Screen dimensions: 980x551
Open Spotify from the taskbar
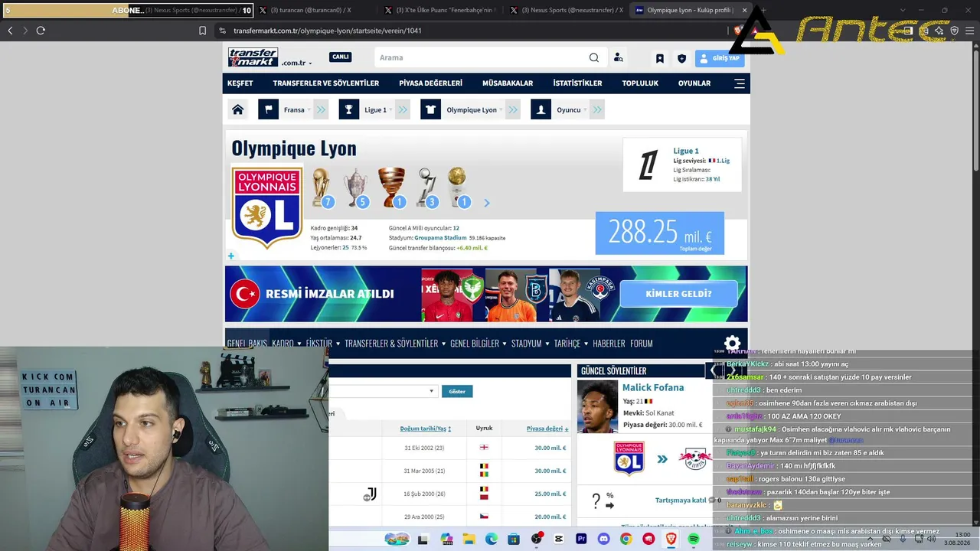pos(694,540)
